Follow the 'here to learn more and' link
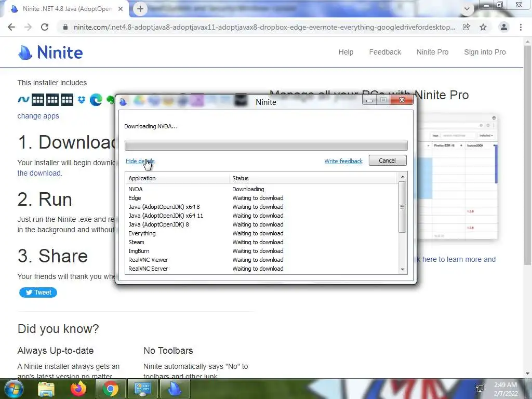The width and height of the screenshot is (532, 399). (459, 259)
